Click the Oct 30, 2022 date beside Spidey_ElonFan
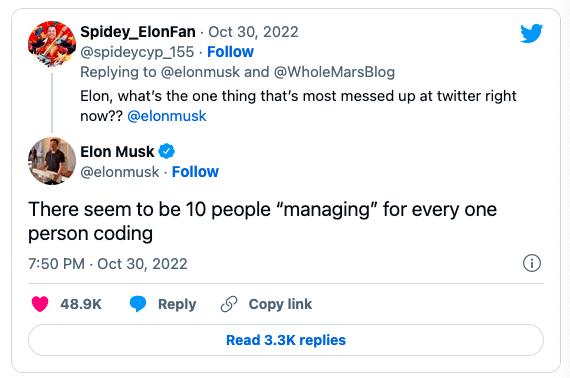Viewport: 570px width, 378px height. click(253, 32)
